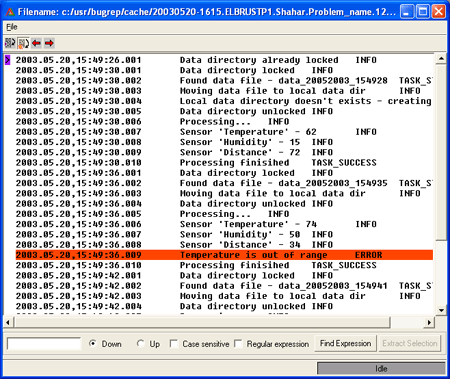Click the red left arrow toolbar button
450x379 pixels.
coord(36,43)
